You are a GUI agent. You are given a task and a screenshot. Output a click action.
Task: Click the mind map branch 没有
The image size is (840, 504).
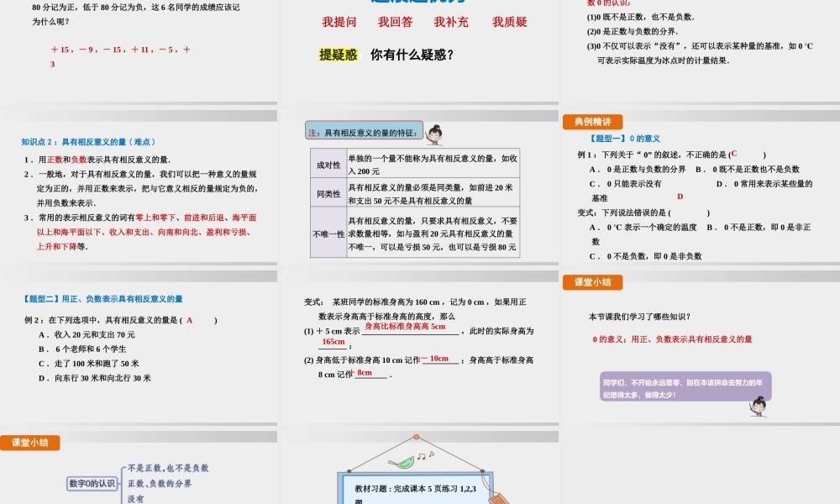(x=135, y=499)
